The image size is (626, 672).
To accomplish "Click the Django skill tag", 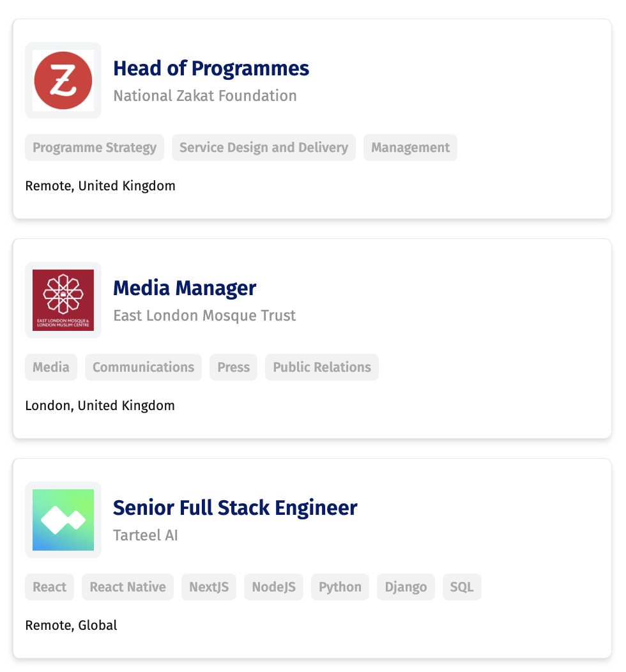I will coord(406,587).
